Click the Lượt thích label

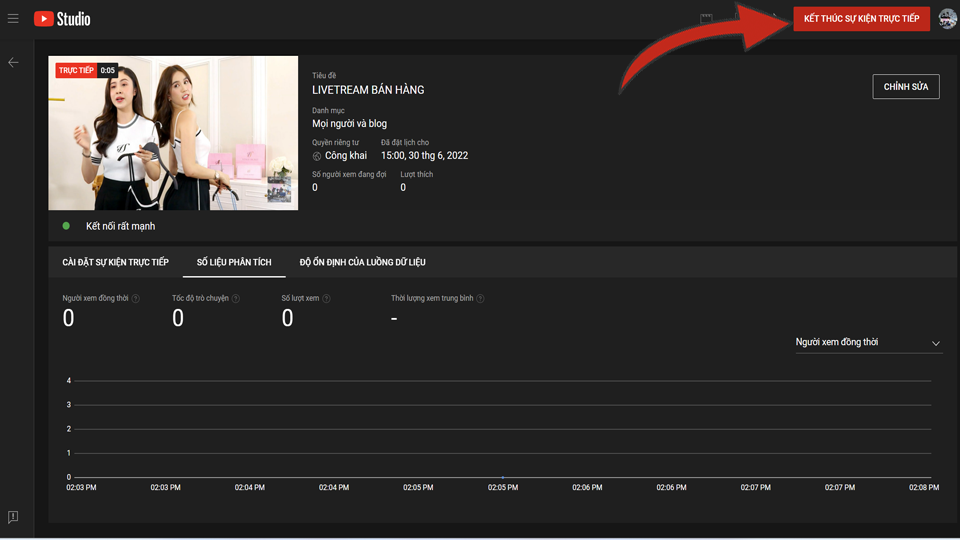[416, 174]
